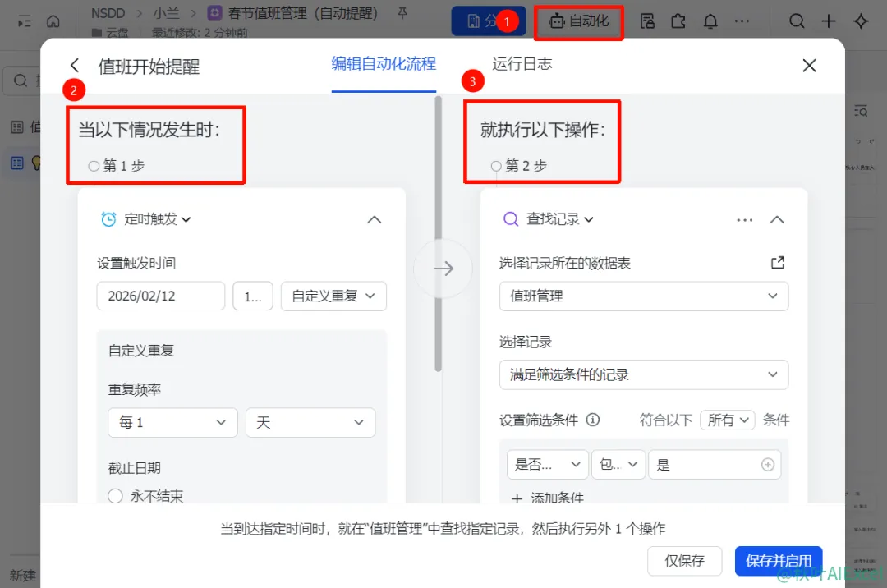Click the plus icon in top bar
887x588 pixels.
point(829,21)
